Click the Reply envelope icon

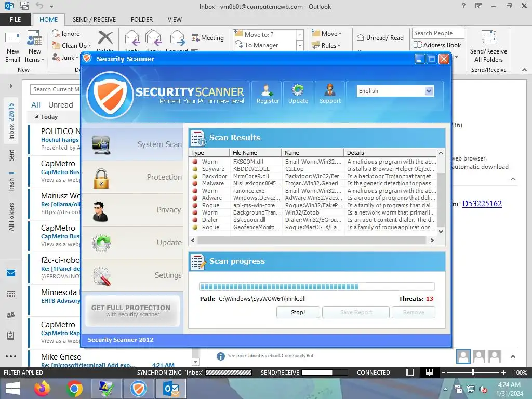pyautogui.click(x=132, y=37)
